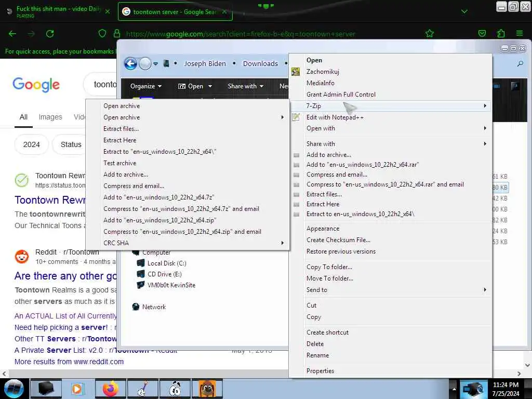
Task: Show hidden tray icons
Action: click(x=454, y=389)
